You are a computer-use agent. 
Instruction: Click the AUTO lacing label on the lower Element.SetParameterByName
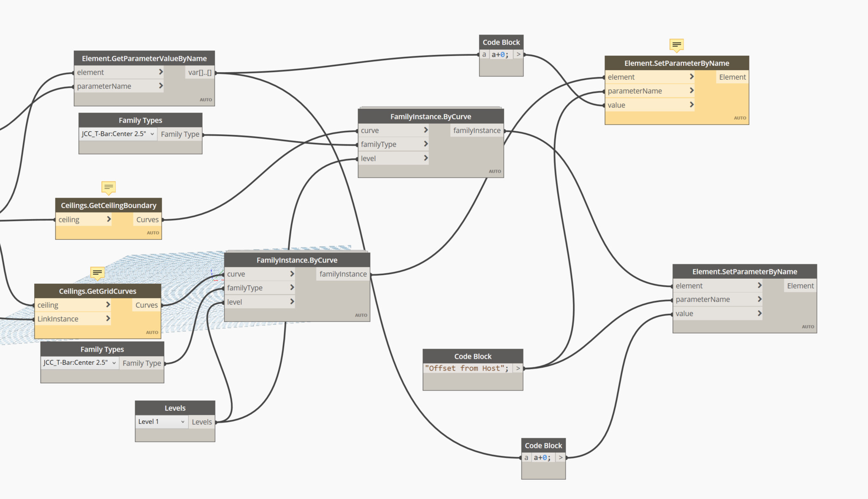[x=808, y=327]
